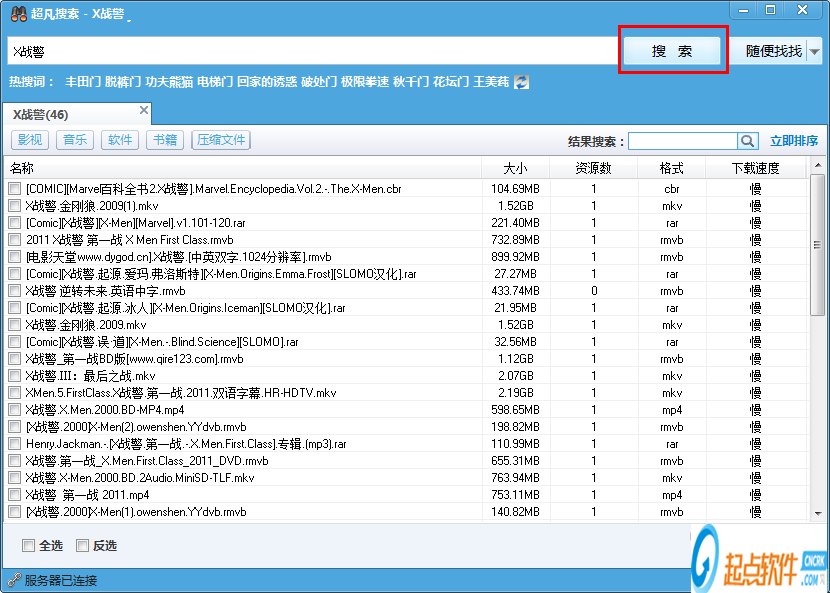Filter results by 书籍
830x593 pixels.
pos(165,140)
